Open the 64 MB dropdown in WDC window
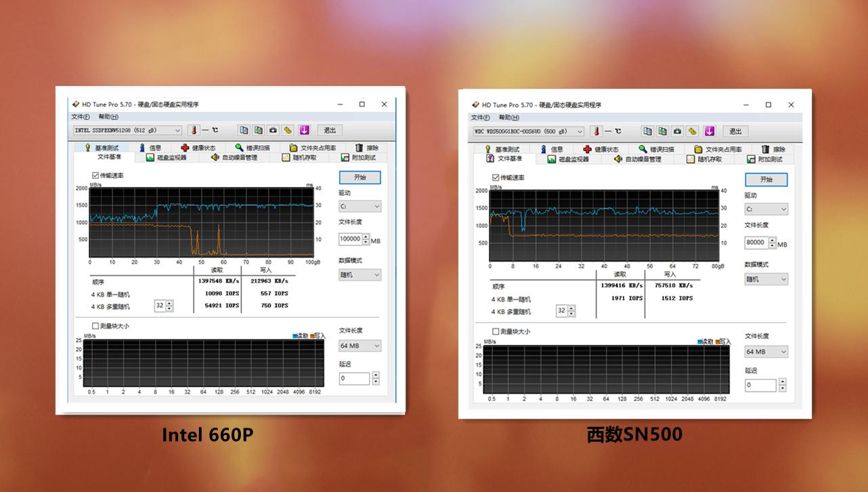Screen dimensions: 868x492 point(766,352)
